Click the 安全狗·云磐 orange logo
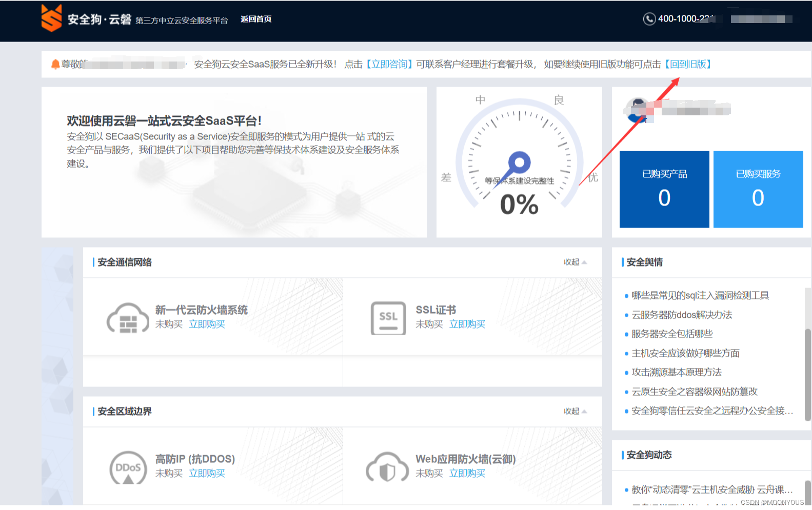Screen dimensions: 812x510 [52, 18]
